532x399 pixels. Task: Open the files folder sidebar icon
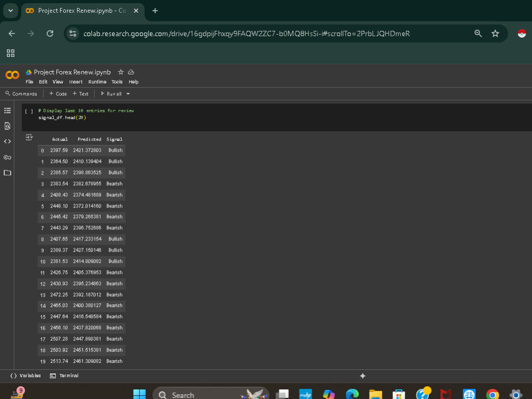coord(7,173)
